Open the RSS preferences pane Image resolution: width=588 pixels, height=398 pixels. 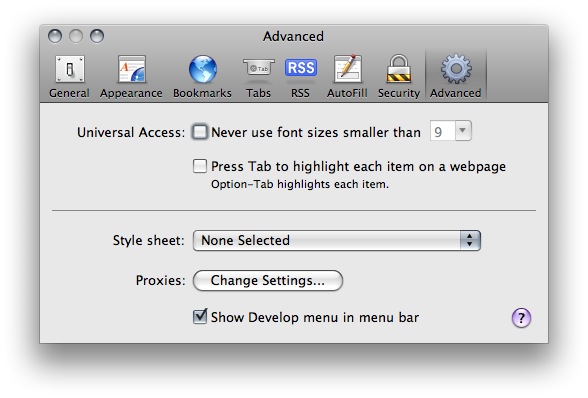coord(300,77)
